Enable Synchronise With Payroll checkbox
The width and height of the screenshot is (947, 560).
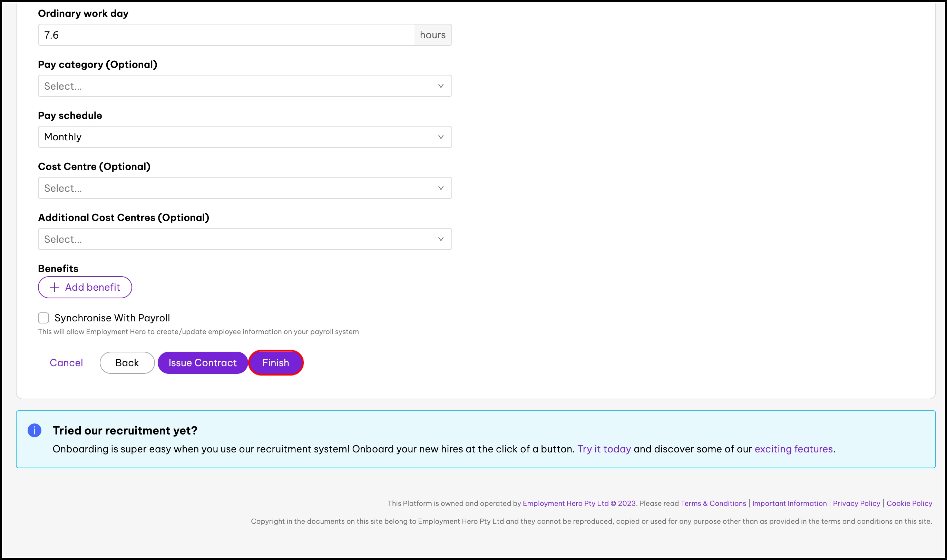tap(43, 318)
